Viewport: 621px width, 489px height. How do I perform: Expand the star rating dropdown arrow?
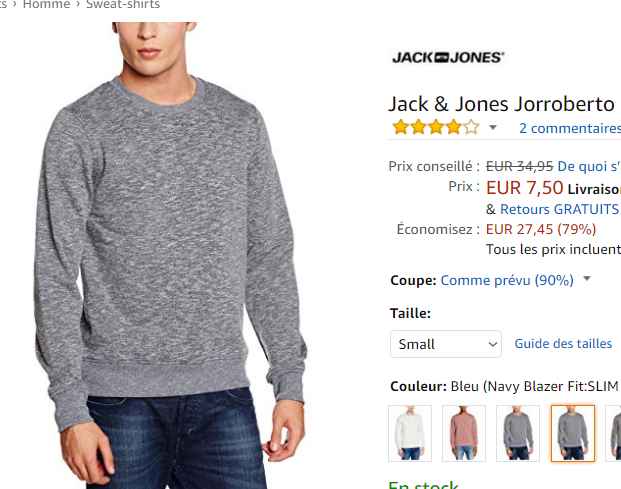[493, 127]
